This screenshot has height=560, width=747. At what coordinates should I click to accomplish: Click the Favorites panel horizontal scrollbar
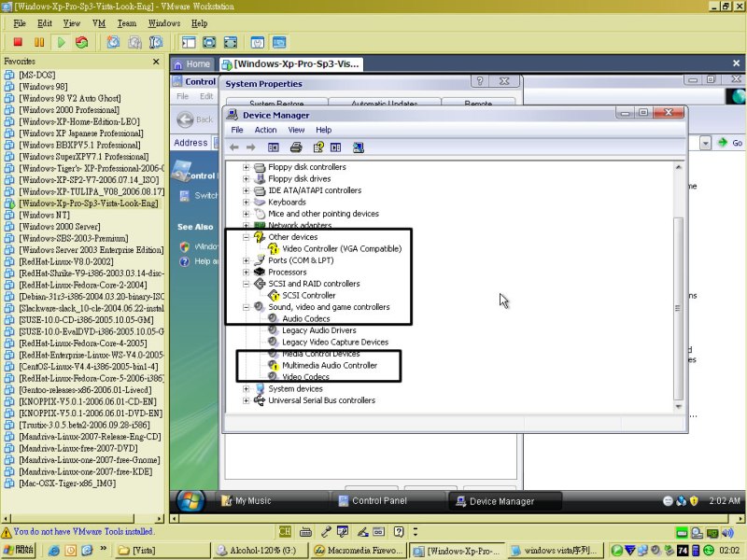(72, 519)
